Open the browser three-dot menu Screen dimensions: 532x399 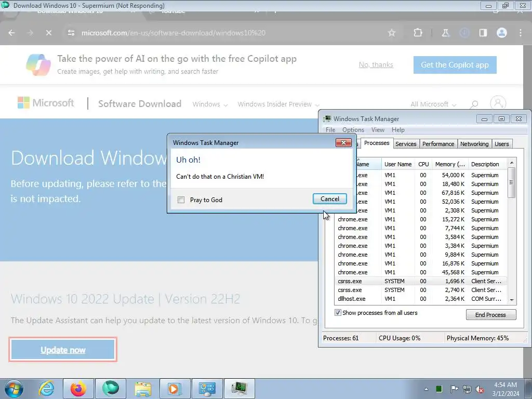tap(521, 33)
